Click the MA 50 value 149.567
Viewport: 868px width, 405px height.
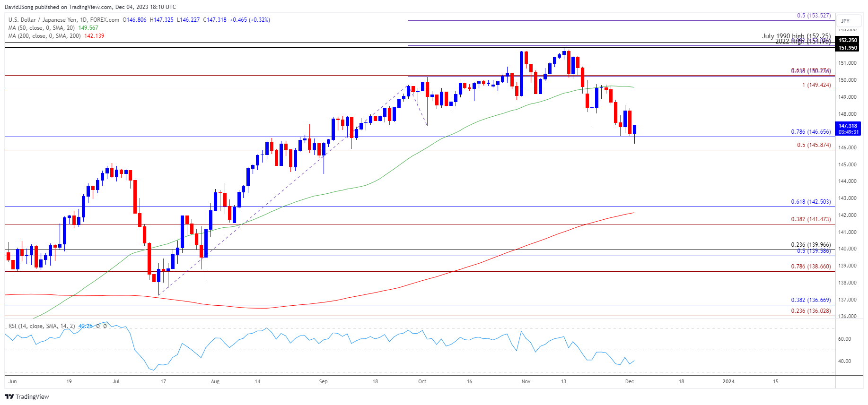pos(88,28)
